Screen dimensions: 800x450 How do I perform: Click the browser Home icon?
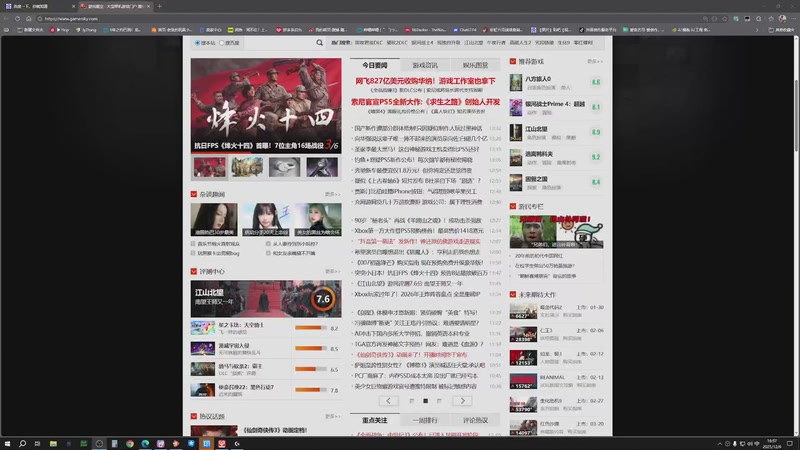pyautogui.click(x=29, y=18)
